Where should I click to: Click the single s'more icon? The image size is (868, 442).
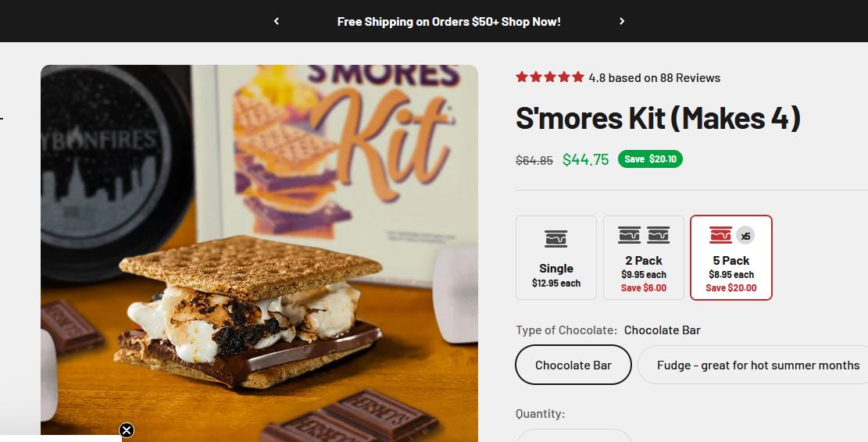[556, 238]
